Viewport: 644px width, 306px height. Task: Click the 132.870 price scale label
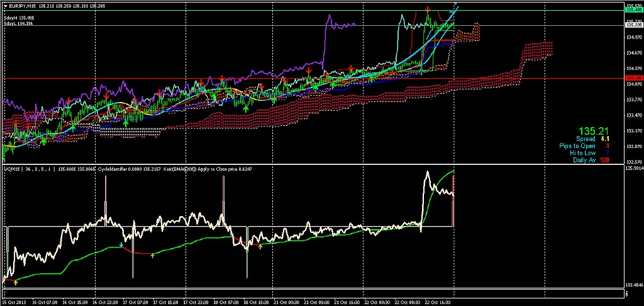(634, 147)
